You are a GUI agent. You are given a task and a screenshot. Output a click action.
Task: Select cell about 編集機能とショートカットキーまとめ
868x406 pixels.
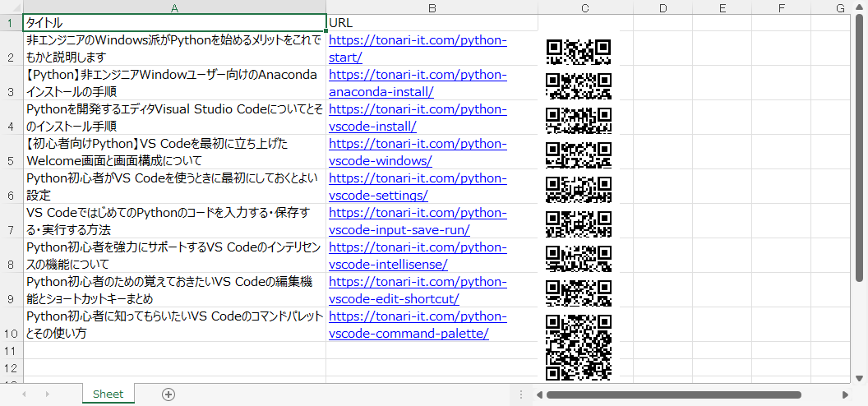(174, 290)
